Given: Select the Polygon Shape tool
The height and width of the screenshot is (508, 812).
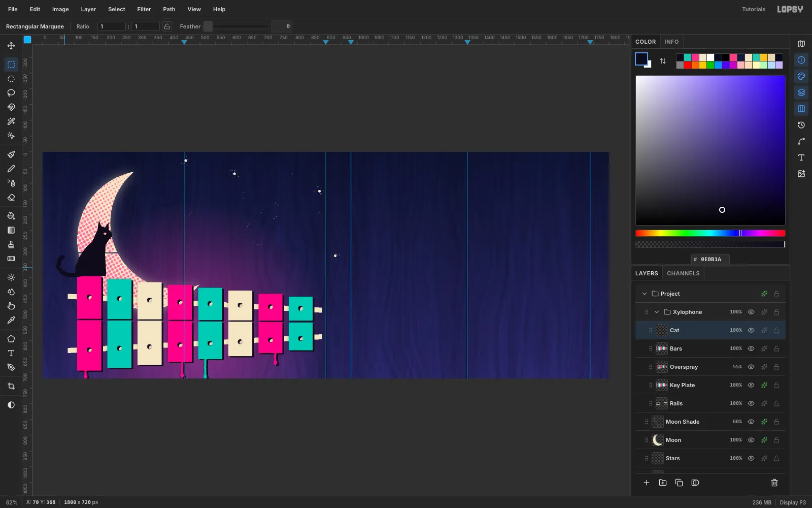Looking at the screenshot, I should point(11,339).
